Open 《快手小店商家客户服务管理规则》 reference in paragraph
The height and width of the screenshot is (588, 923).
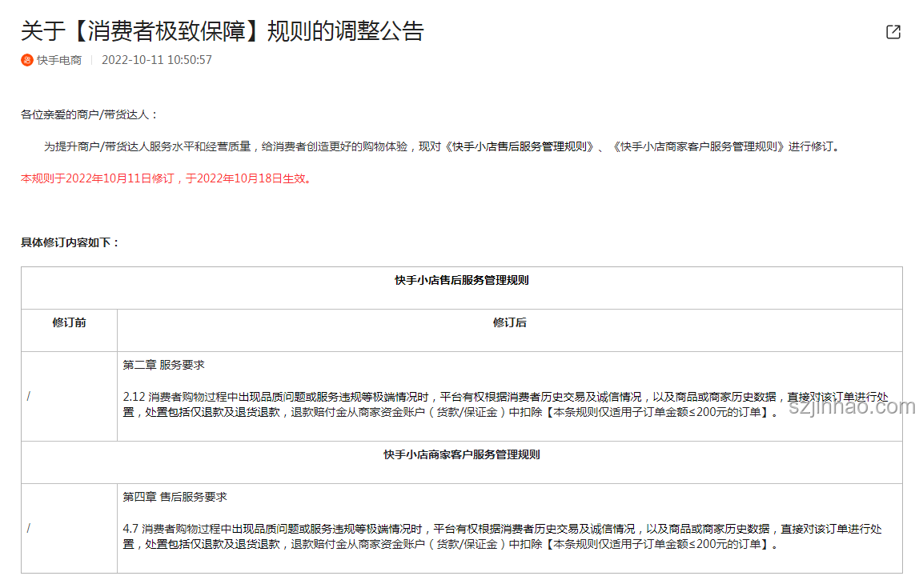click(x=698, y=146)
